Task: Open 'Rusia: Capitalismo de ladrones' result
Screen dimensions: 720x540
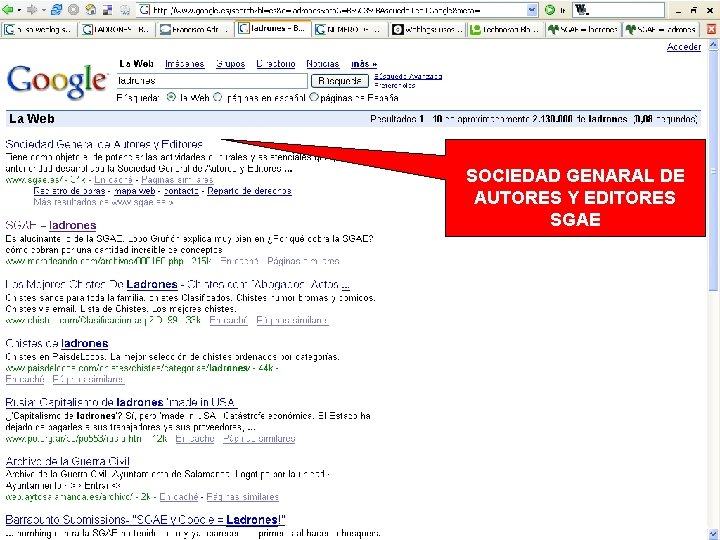Action: (x=121, y=403)
